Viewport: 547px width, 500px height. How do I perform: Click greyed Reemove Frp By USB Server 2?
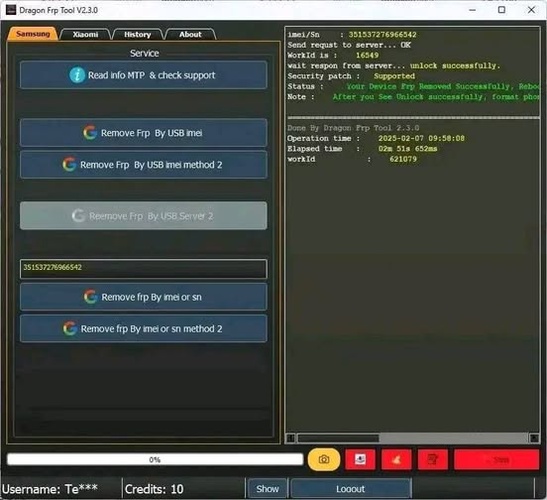point(143,216)
